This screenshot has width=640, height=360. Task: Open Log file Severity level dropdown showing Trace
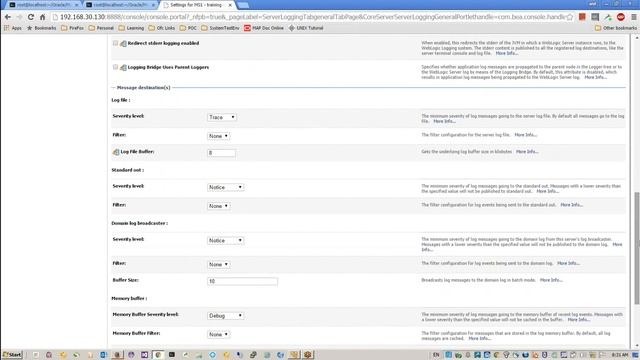pyautogui.click(x=222, y=117)
